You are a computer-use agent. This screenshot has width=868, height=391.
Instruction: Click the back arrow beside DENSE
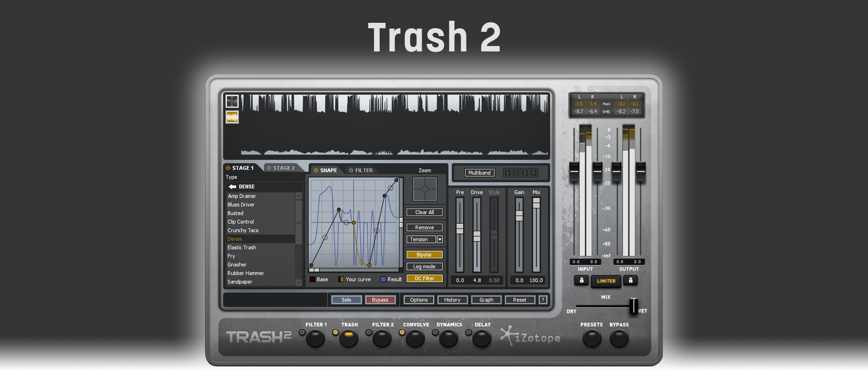232,186
